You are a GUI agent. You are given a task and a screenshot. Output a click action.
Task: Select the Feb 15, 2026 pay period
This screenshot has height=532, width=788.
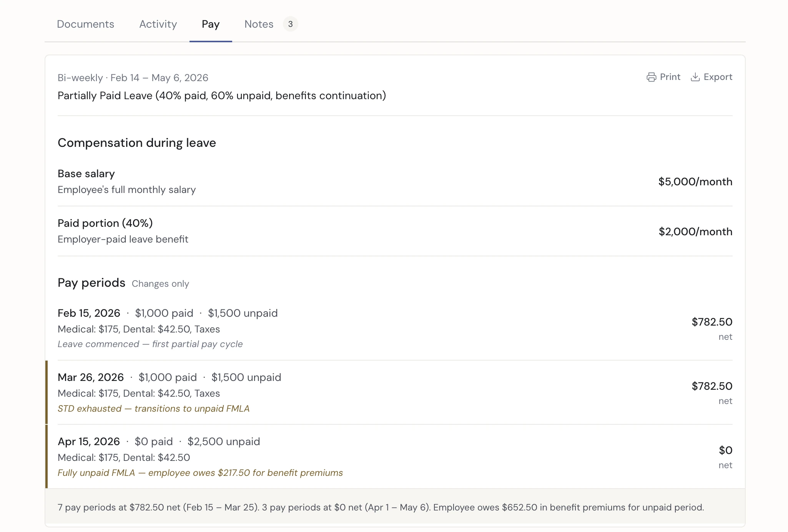pyautogui.click(x=89, y=313)
